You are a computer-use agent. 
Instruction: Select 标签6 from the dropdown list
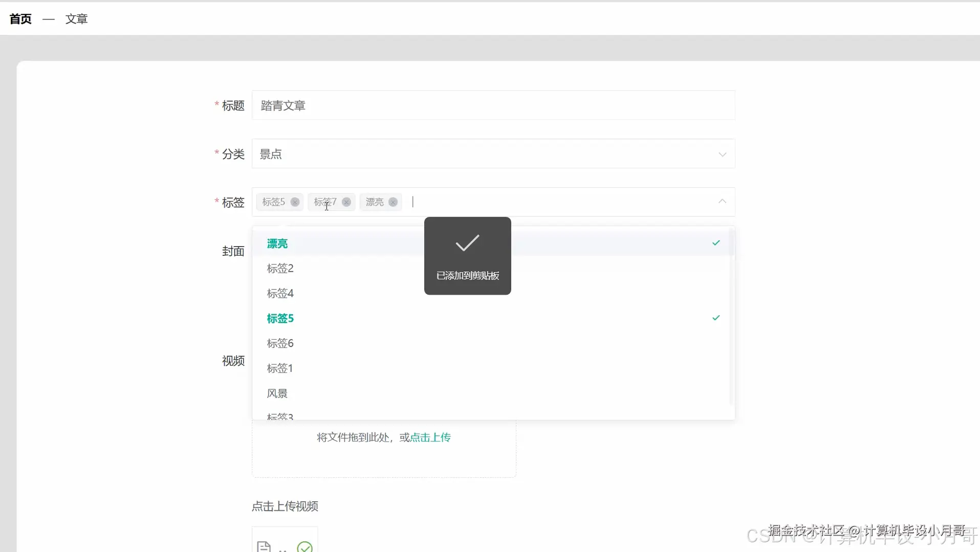tap(279, 343)
